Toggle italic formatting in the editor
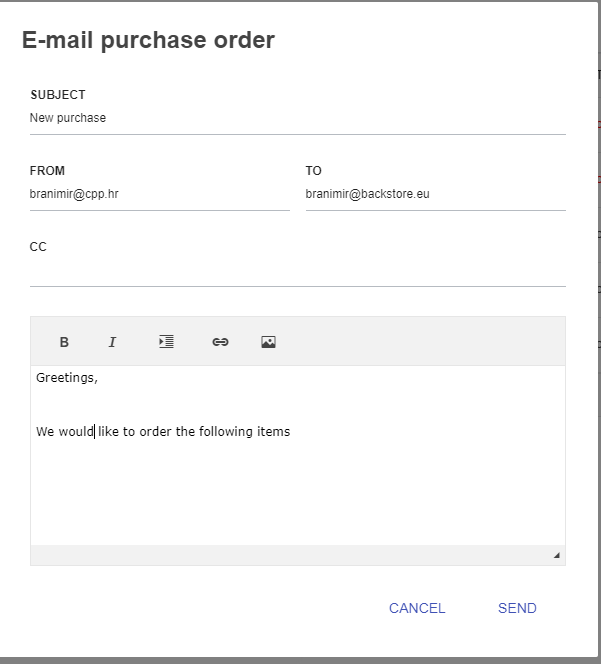The image size is (601, 664). click(x=112, y=342)
